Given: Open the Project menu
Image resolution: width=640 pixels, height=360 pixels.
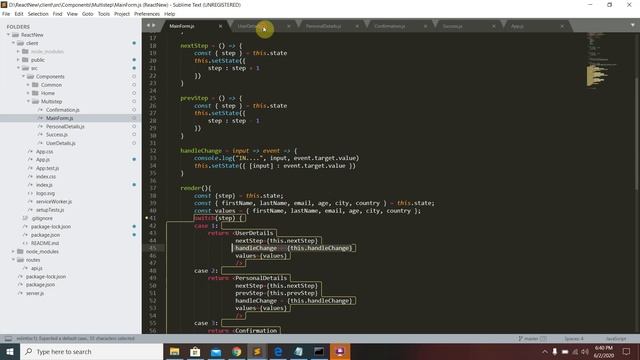Looking at the screenshot, I should pyautogui.click(x=122, y=14).
